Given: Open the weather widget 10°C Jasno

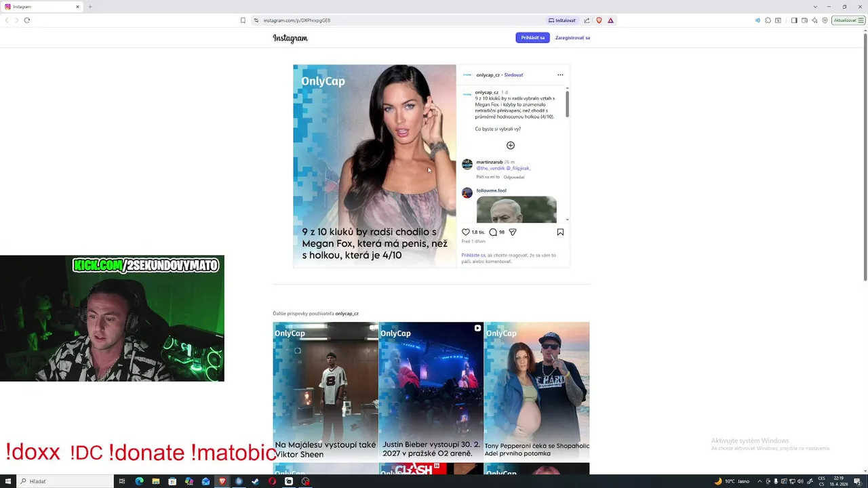Looking at the screenshot, I should [x=732, y=481].
